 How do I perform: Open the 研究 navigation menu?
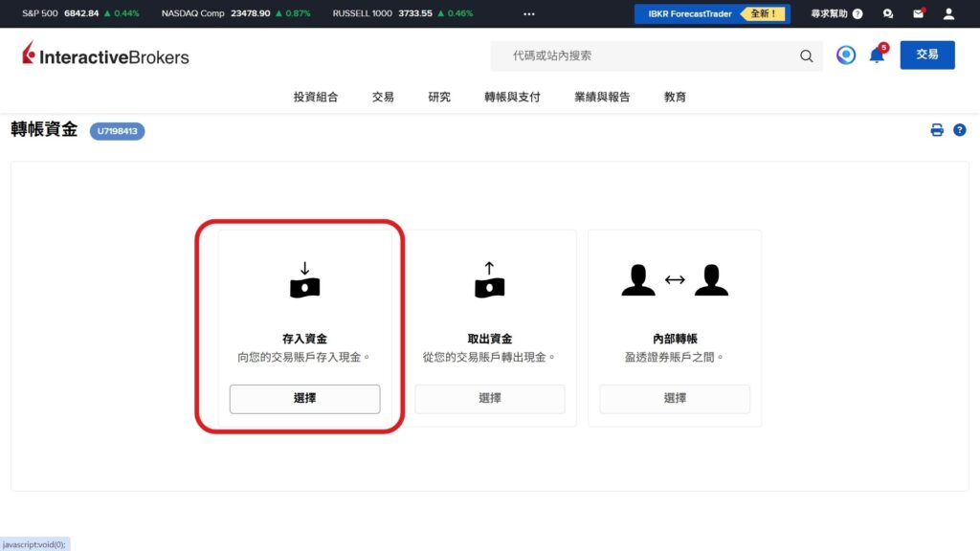pos(439,97)
